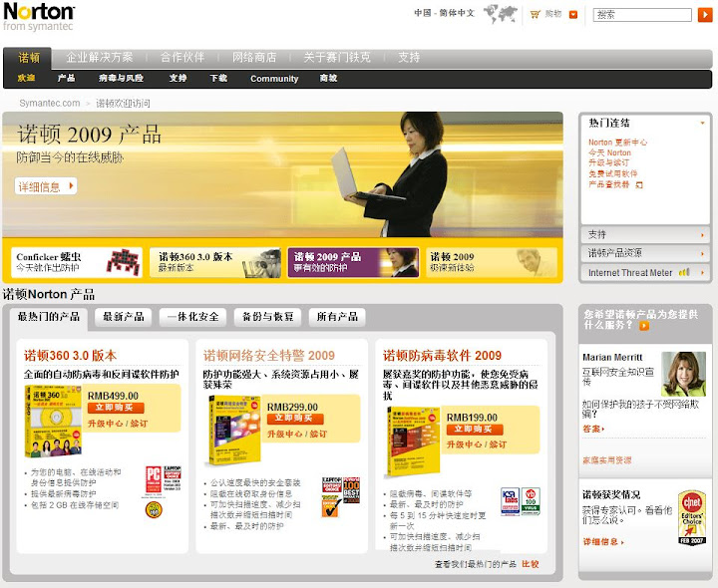Collapse the 热门连结 panel arrow
Screen dimensions: 718x588
coord(702,123)
